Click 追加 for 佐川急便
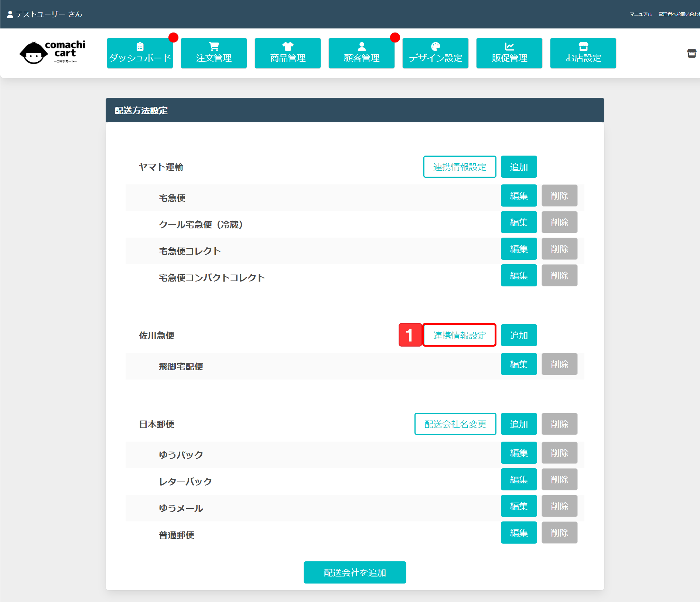The height and width of the screenshot is (602, 700). coord(519,335)
